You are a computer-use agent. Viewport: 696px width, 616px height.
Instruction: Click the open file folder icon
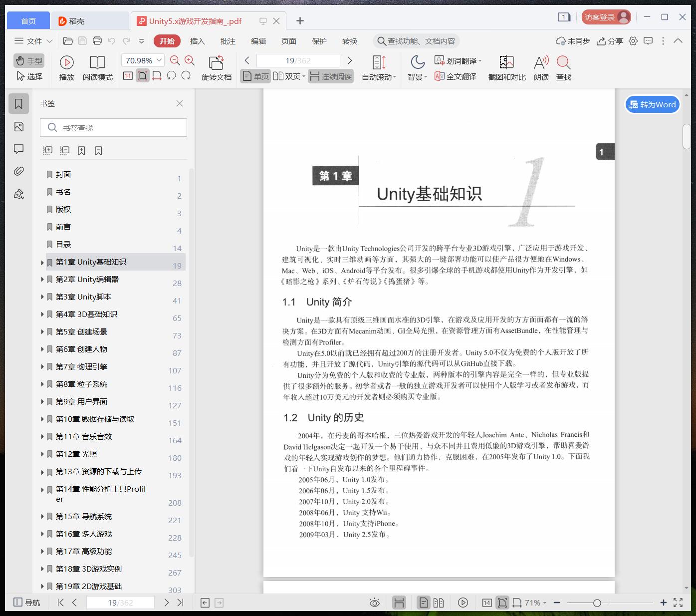click(x=68, y=41)
